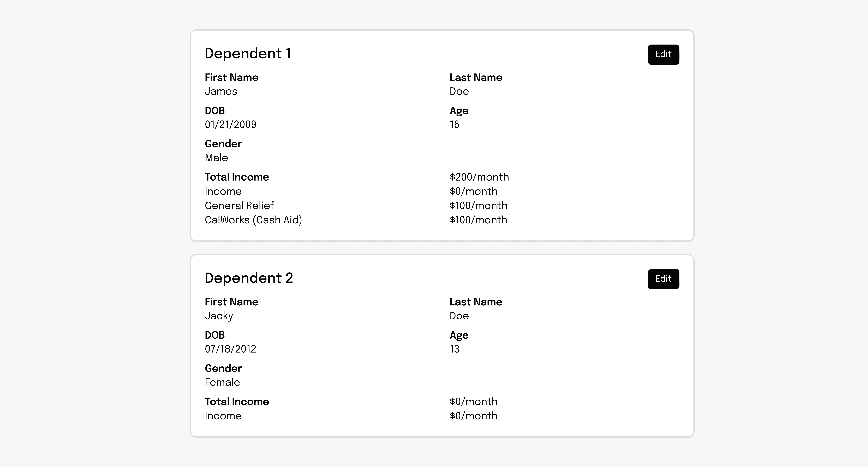The image size is (868, 467).
Task: Click the CalWorks (Cash Aid) label
Action: click(x=253, y=220)
